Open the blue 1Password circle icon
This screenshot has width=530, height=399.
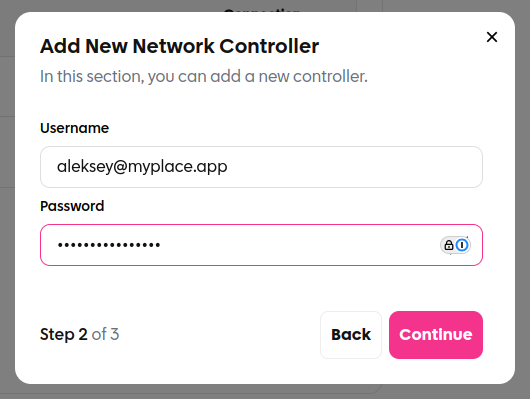coord(462,245)
